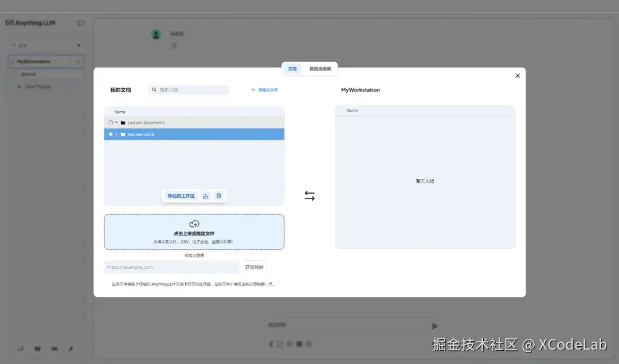This screenshot has height=364, width=619.
Task: Click the swap arrows between the document panels
Action: tap(309, 195)
